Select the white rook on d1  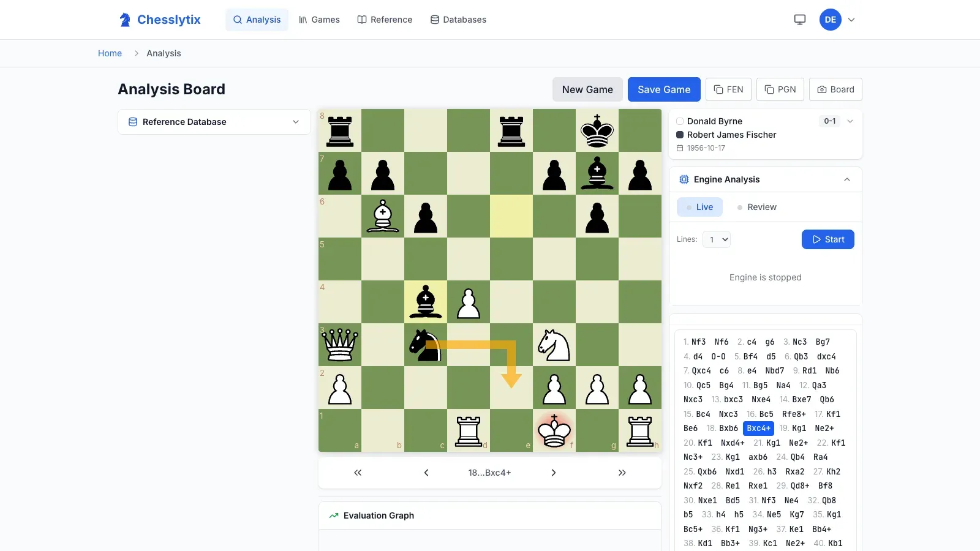(469, 430)
